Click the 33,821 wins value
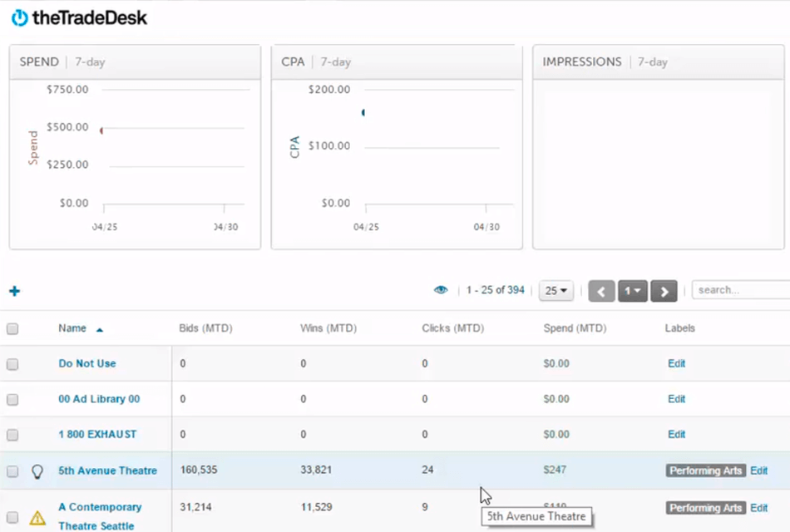Viewport: 790px width, 532px height. (316, 470)
